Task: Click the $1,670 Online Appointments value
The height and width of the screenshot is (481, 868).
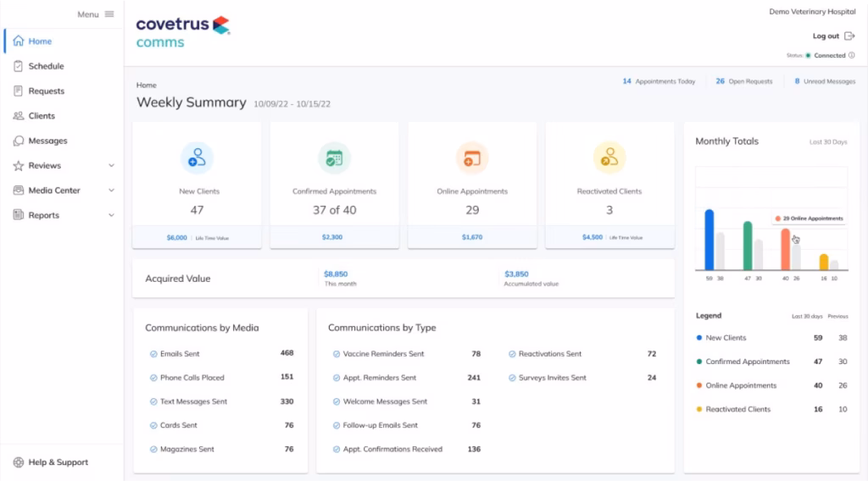Action: (472, 237)
